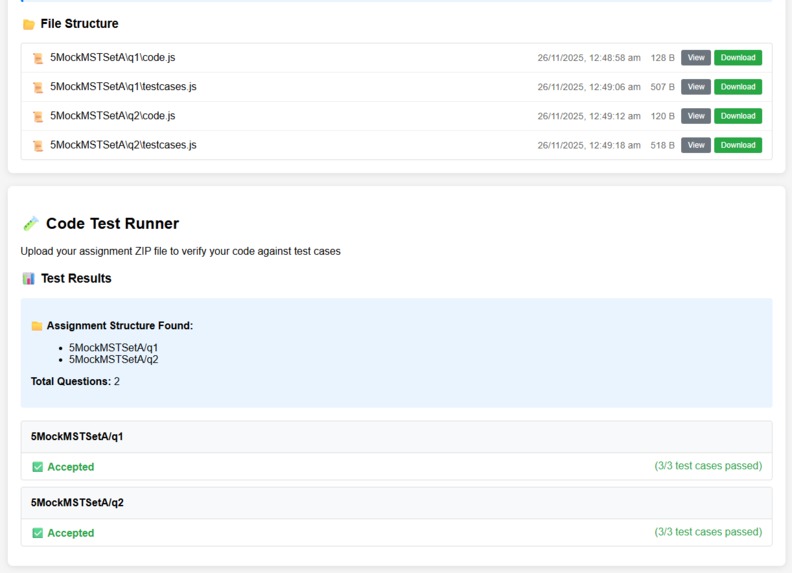The width and height of the screenshot is (792, 573).
Task: Click the 518 B file size
Action: point(662,146)
